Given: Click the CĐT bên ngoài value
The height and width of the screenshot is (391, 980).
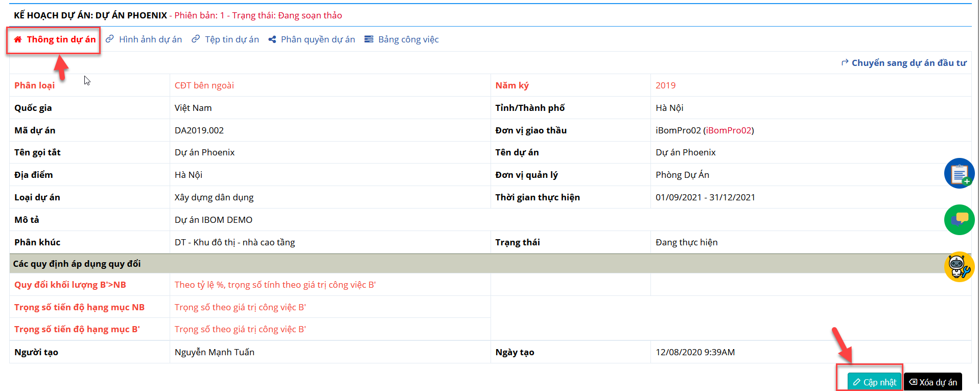Looking at the screenshot, I should pos(204,85).
